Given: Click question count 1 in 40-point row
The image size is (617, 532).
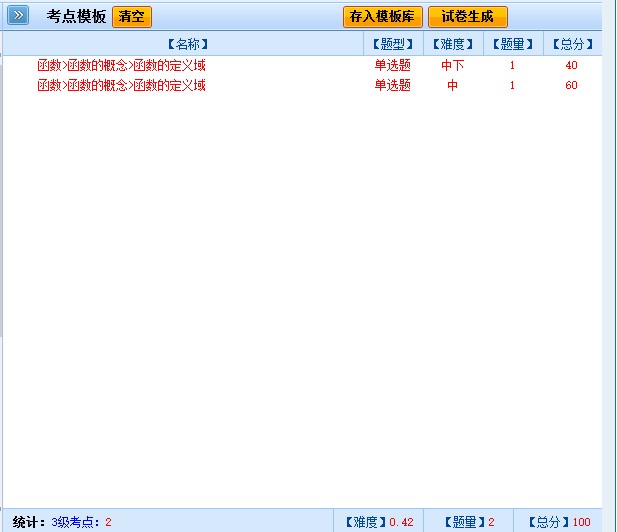Looking at the screenshot, I should click(512, 65).
